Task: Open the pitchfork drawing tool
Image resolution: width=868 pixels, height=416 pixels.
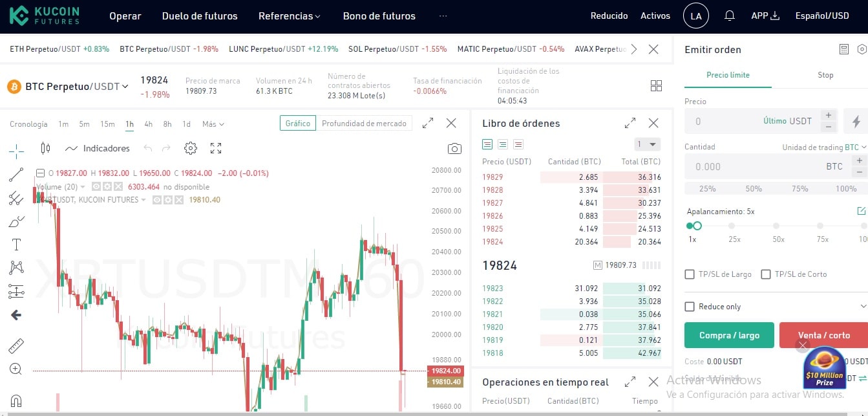Action: [x=16, y=198]
